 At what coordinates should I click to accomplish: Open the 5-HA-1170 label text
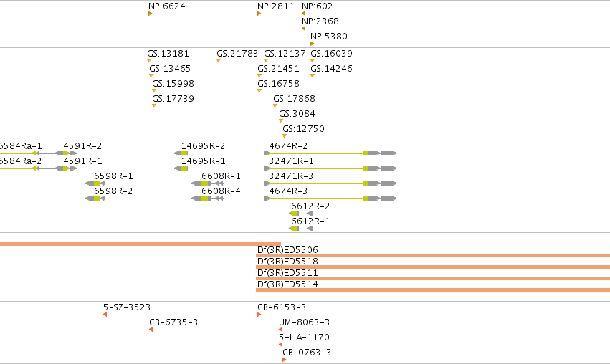304,337
